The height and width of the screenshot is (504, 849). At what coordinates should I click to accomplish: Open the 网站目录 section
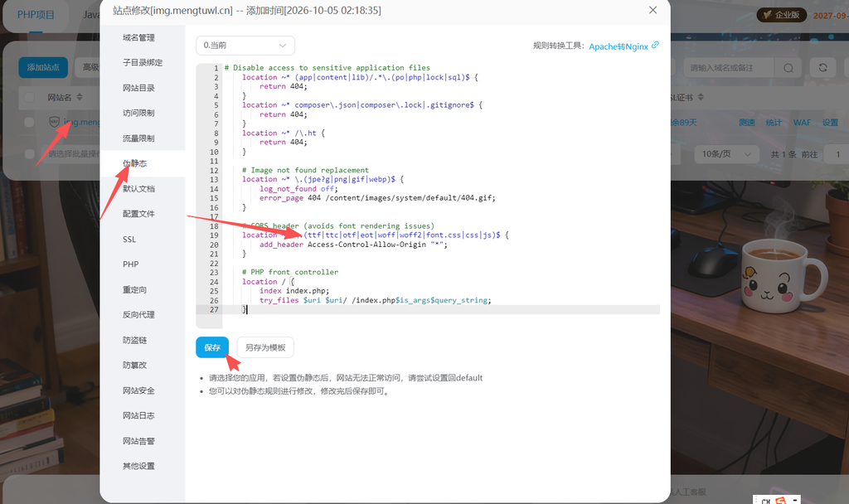(x=138, y=88)
